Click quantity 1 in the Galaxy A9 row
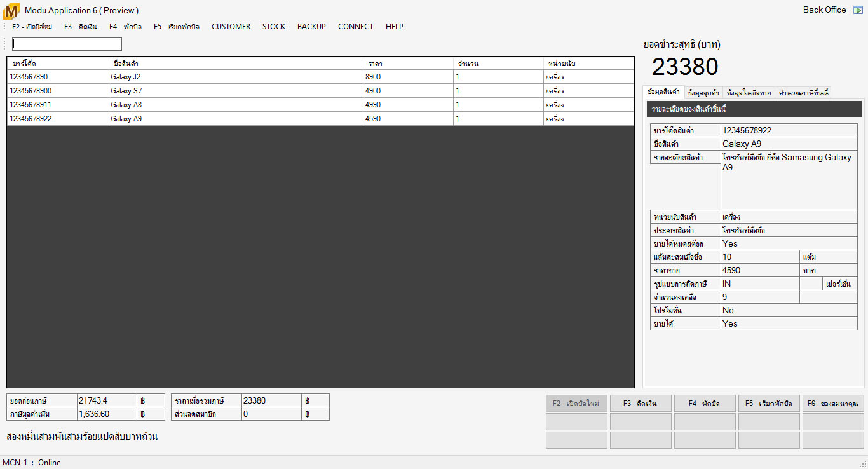 click(x=498, y=119)
